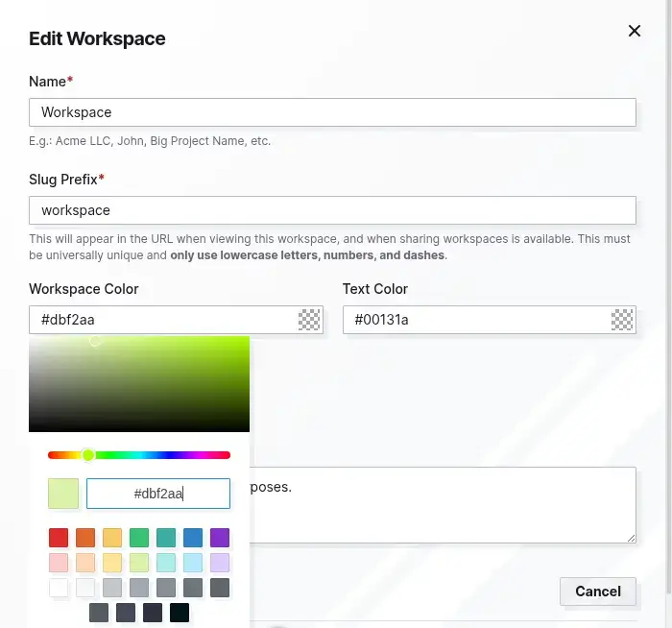The image size is (672, 628).
Task: Select the light yellow swatch
Action: 112,563
